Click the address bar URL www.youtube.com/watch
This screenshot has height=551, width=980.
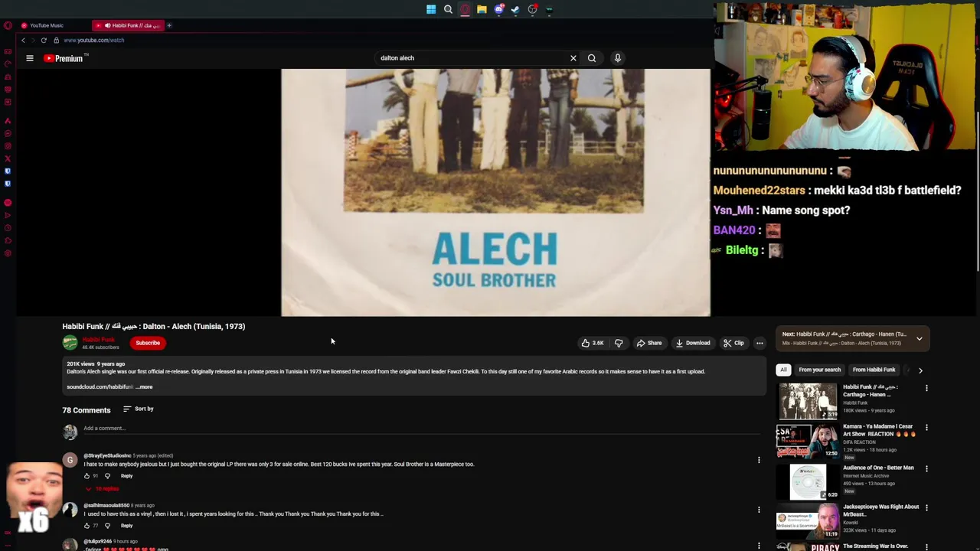coord(94,40)
